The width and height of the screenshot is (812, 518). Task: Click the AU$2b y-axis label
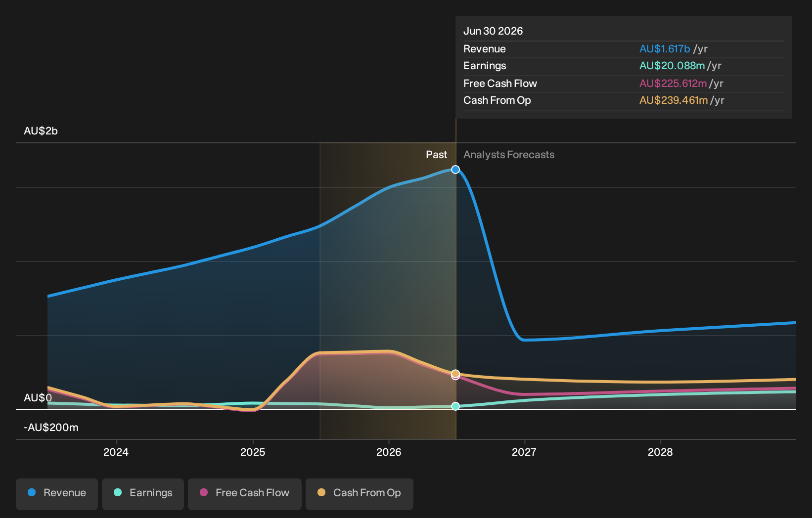[41, 131]
